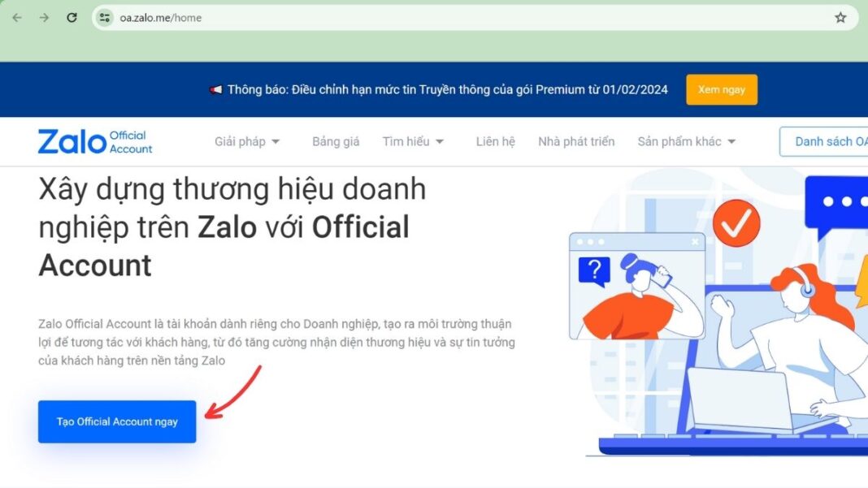Open the Giải pháp dropdown menu

coord(248,141)
